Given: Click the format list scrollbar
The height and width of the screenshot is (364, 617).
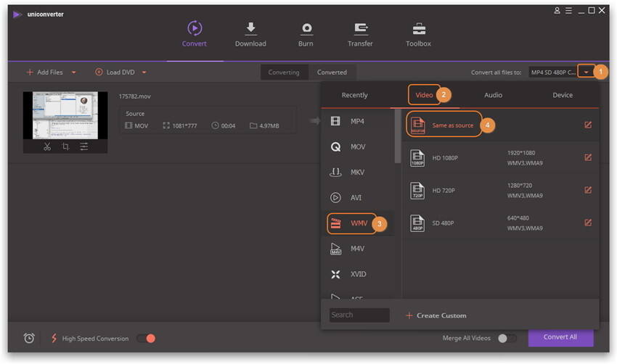Looking at the screenshot, I should [x=398, y=136].
